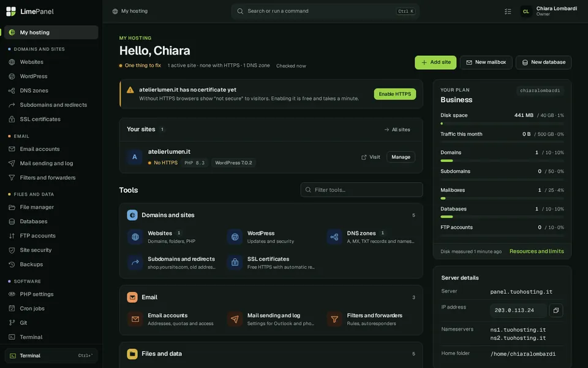Open Git in the sidebar
This screenshot has width=588, height=368.
(x=51, y=323)
